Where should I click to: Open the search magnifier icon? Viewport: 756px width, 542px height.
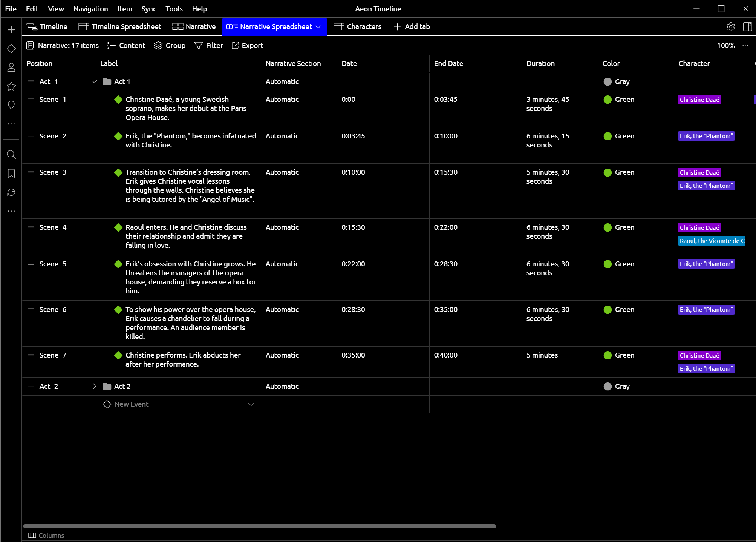pyautogui.click(x=11, y=154)
